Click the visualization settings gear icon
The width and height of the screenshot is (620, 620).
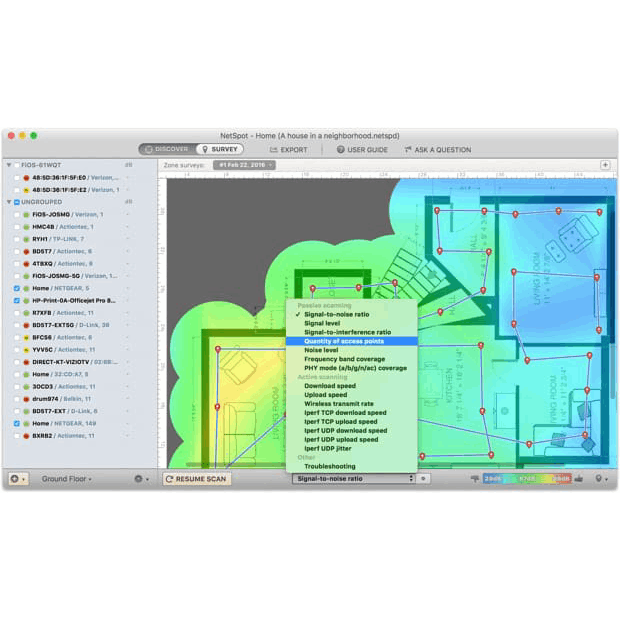tap(423, 478)
